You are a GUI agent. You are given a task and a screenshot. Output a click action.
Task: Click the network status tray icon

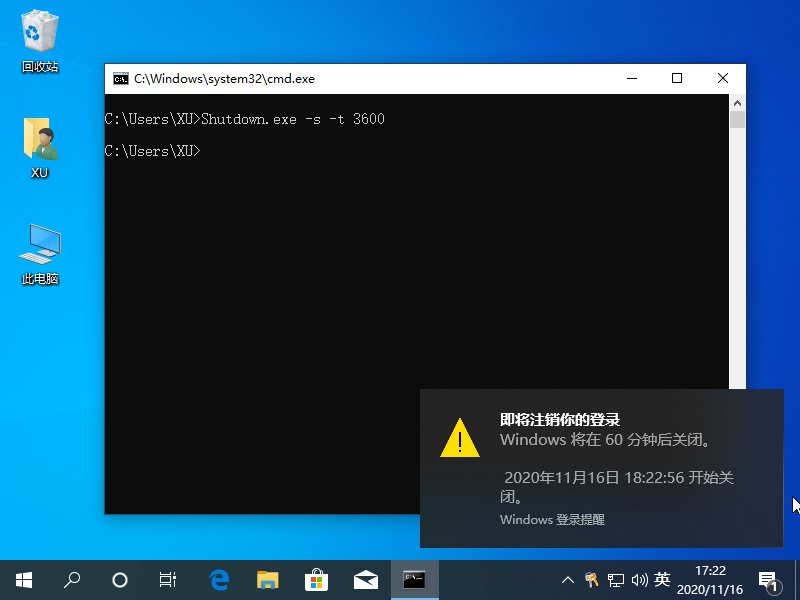pyautogui.click(x=617, y=580)
